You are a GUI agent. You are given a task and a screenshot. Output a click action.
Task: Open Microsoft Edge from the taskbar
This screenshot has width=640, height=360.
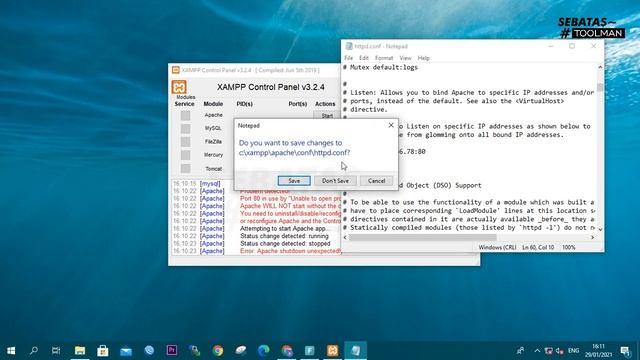pyautogui.click(x=264, y=350)
